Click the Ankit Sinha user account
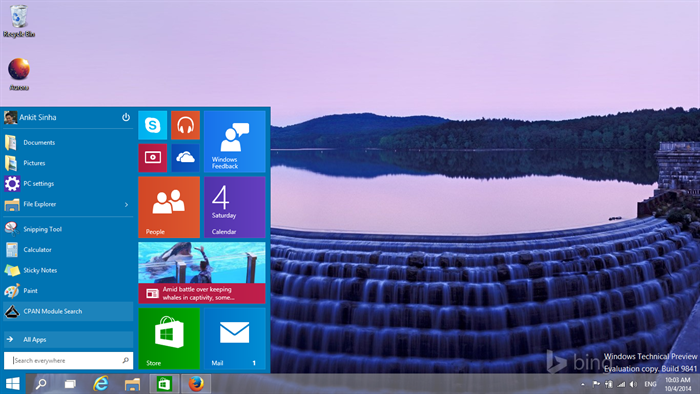Viewport: 700px width, 394px height. [30, 117]
